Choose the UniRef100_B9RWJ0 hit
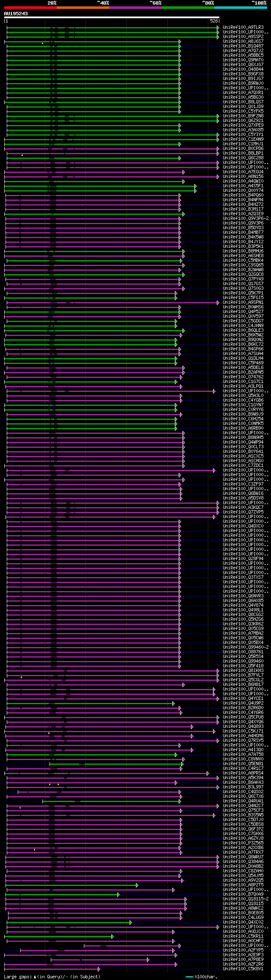This screenshot has height=980, width=271. pos(243,83)
